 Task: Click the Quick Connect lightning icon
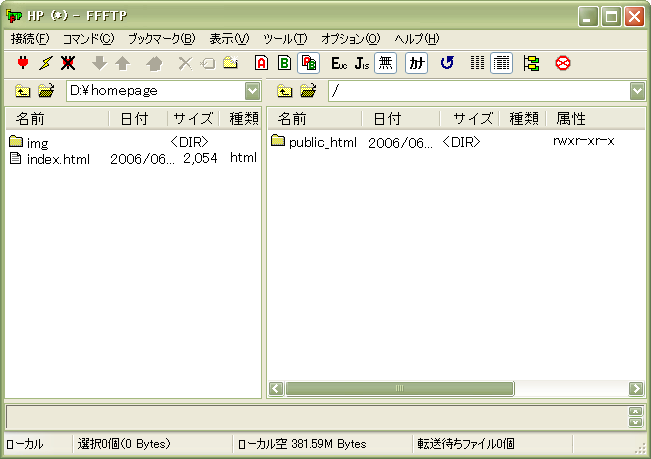click(x=45, y=63)
